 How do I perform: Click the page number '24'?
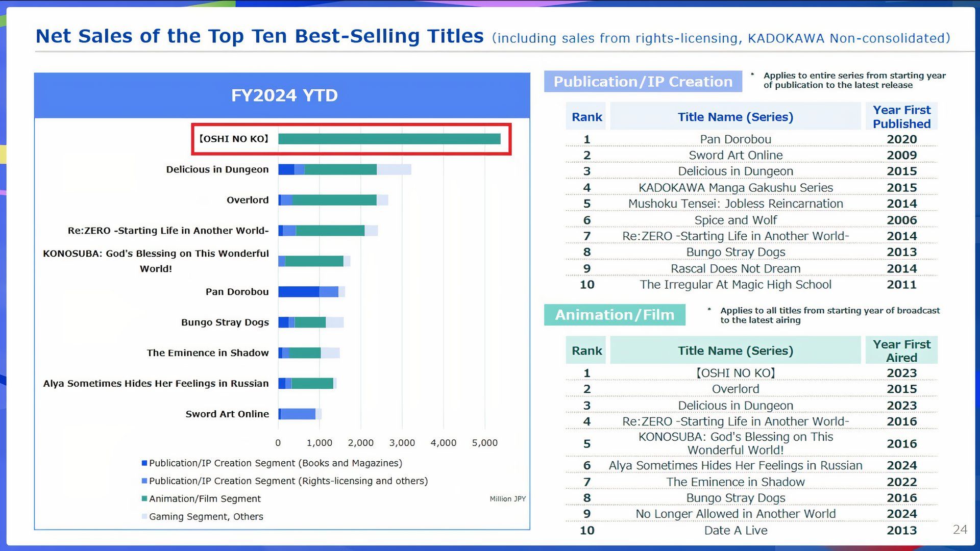(960, 530)
